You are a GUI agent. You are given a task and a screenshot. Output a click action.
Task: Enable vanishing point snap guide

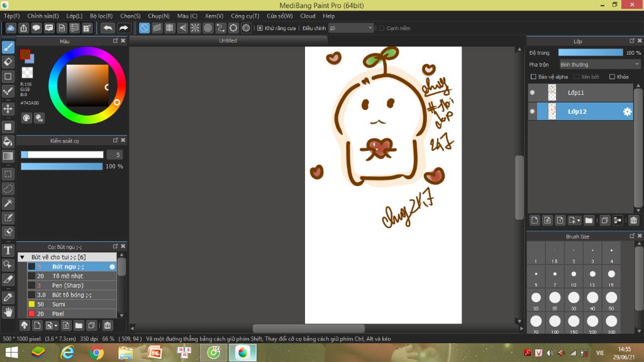click(x=182, y=28)
